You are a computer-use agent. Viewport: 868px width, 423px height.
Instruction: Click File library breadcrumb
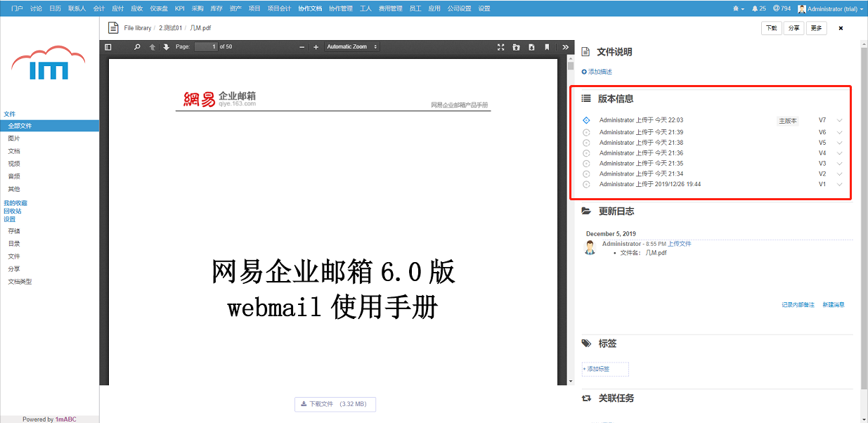click(138, 28)
